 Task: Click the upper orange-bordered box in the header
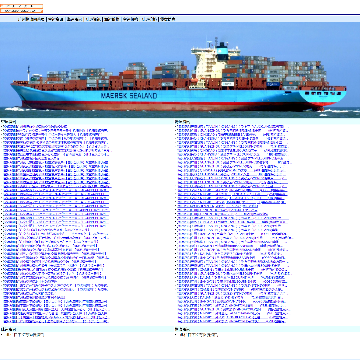point(21,6)
